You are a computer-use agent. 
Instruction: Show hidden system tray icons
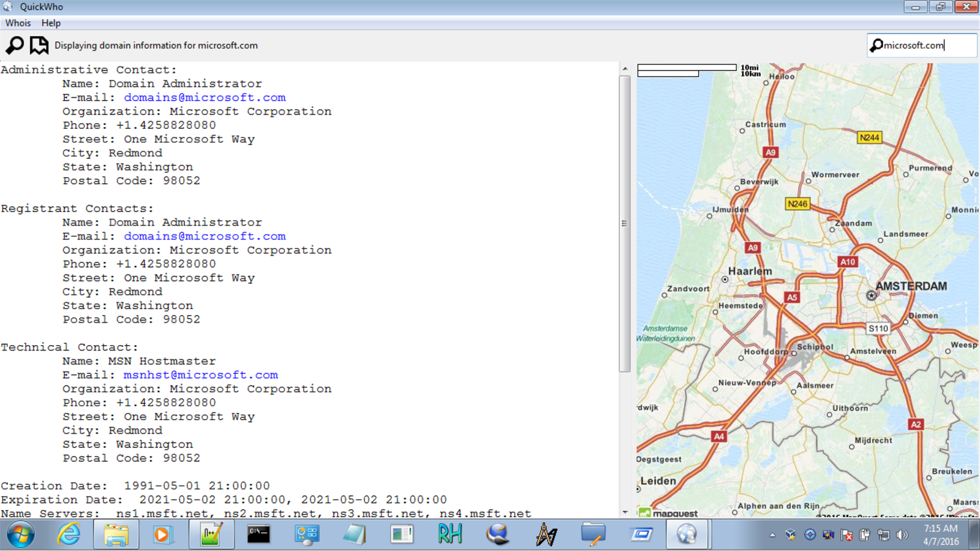(772, 535)
